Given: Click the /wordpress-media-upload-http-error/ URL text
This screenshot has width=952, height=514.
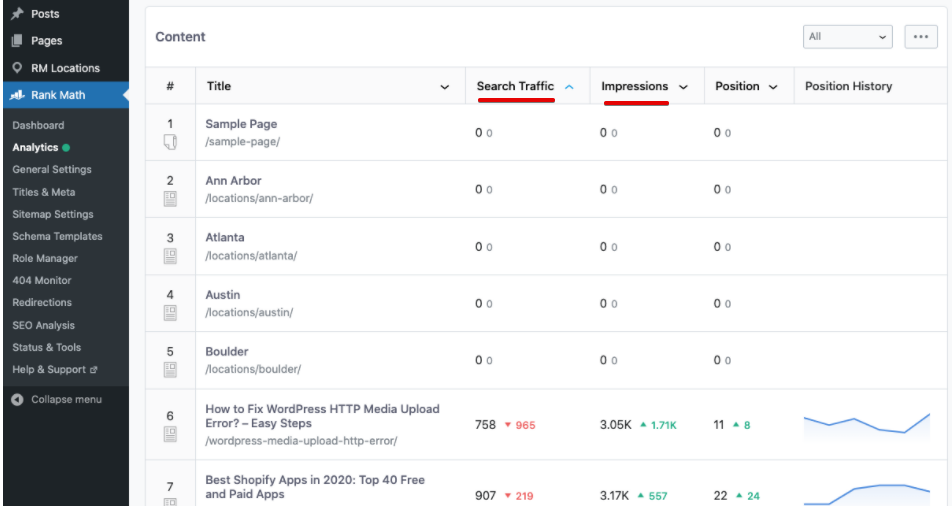Looking at the screenshot, I should point(301,441).
